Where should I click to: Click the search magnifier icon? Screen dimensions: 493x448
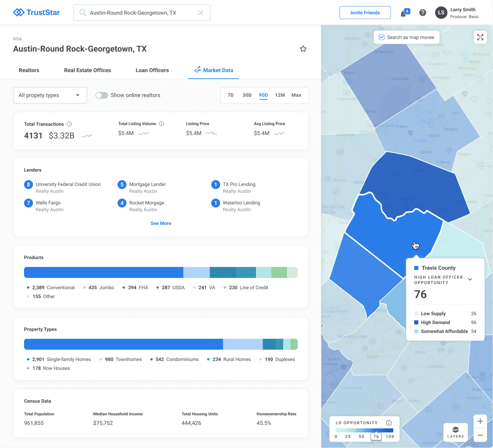click(83, 12)
